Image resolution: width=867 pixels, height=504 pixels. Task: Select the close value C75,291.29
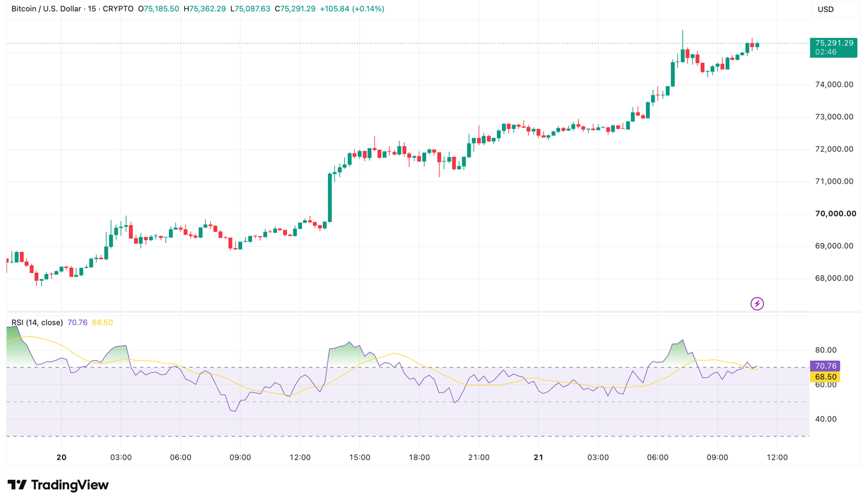point(295,9)
